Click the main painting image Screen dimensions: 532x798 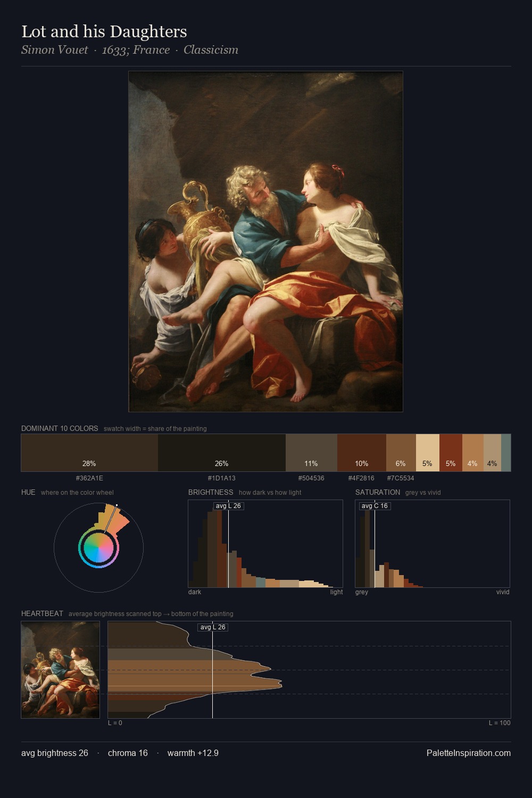265,242
